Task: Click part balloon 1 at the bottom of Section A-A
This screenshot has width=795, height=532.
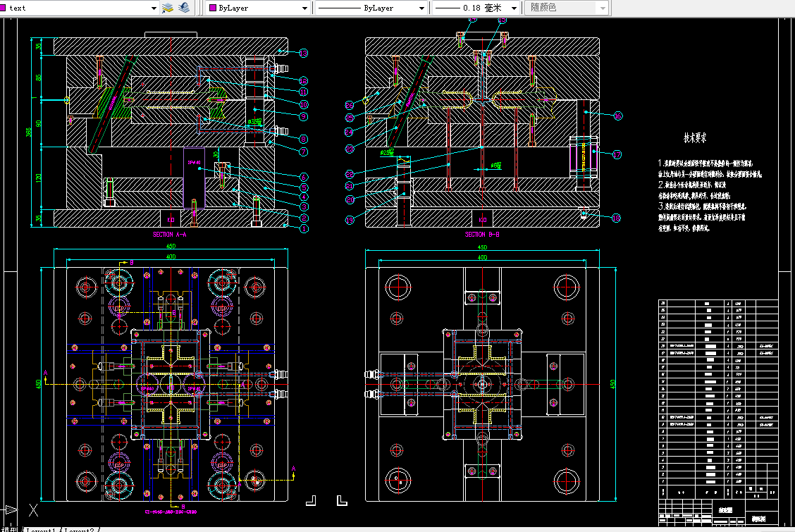Action: click(304, 228)
